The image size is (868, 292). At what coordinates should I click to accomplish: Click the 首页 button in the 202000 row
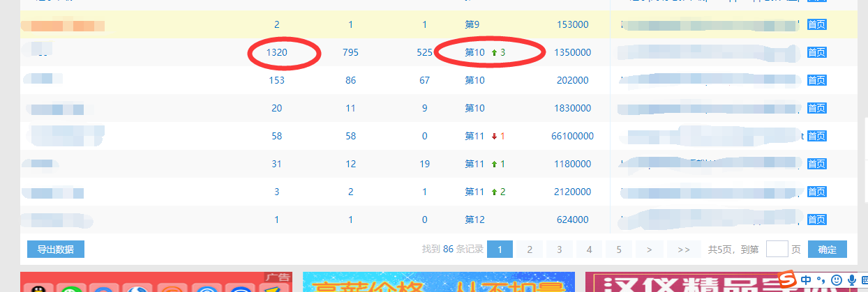[817, 80]
